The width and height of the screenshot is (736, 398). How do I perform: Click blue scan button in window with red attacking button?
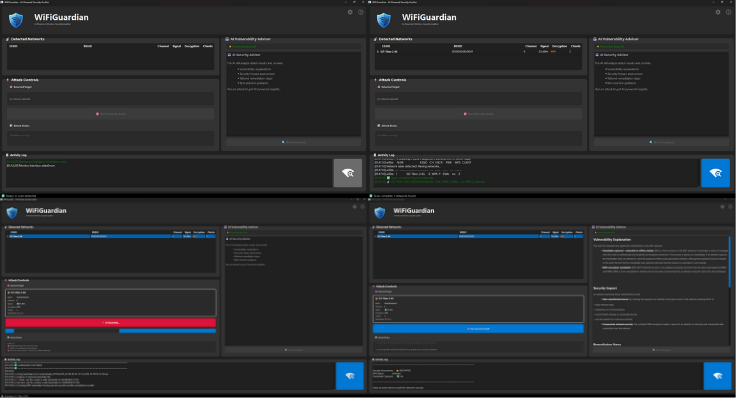(x=350, y=375)
